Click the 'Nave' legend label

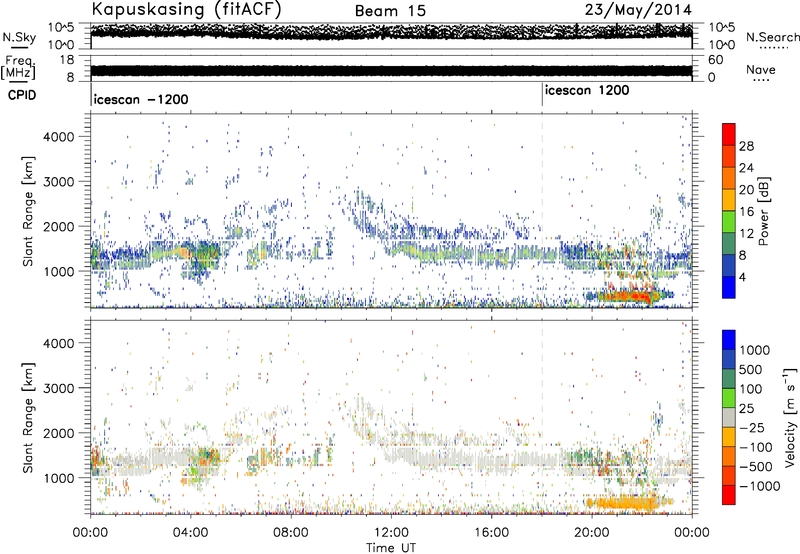761,70
